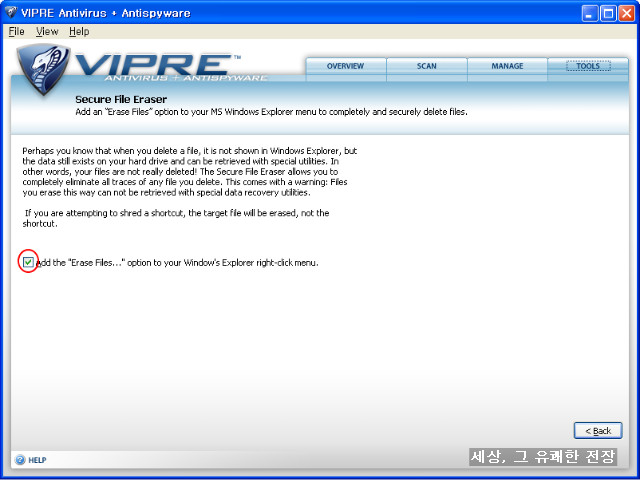
Task: Switch to the MANAGE tab
Action: (507, 66)
